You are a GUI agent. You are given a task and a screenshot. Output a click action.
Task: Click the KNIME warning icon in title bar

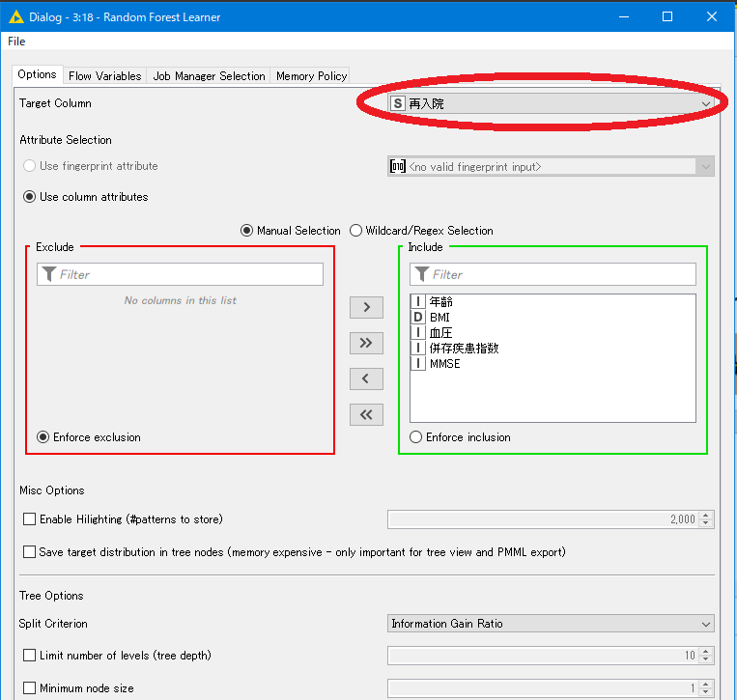(15, 16)
